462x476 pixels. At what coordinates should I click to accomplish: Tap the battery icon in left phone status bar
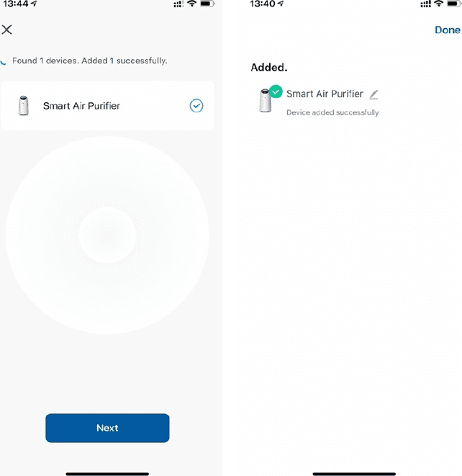[x=207, y=4]
